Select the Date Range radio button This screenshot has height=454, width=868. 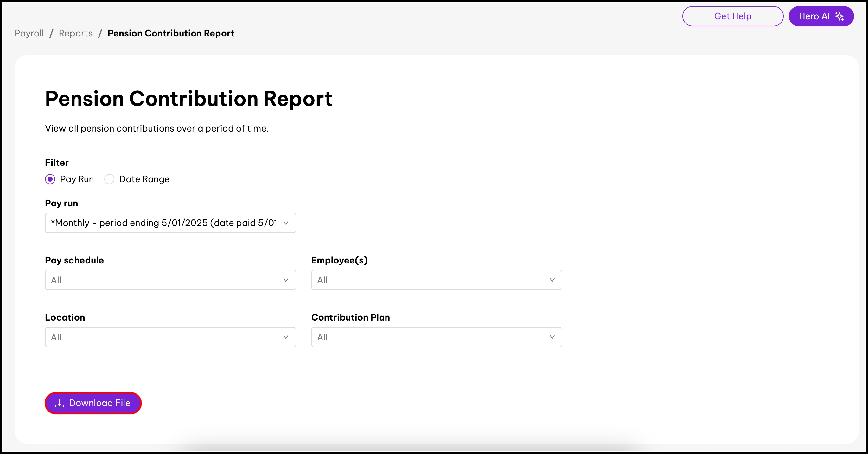click(109, 179)
